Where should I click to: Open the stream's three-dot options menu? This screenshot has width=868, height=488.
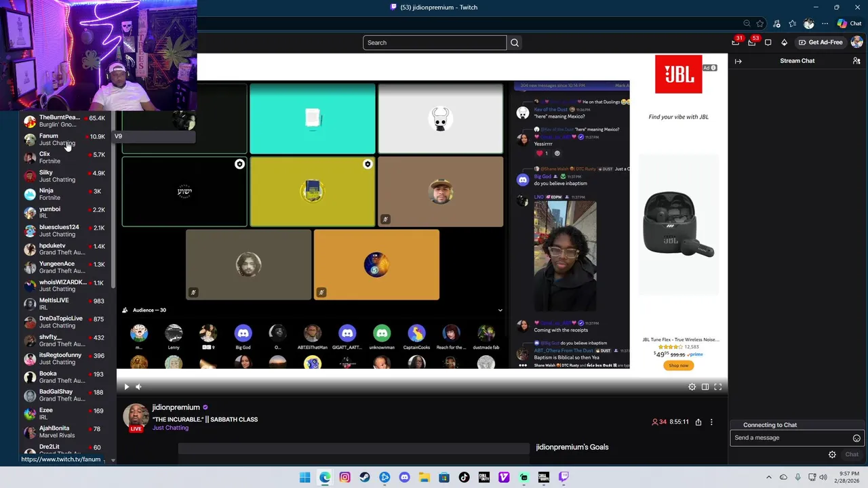click(x=711, y=422)
